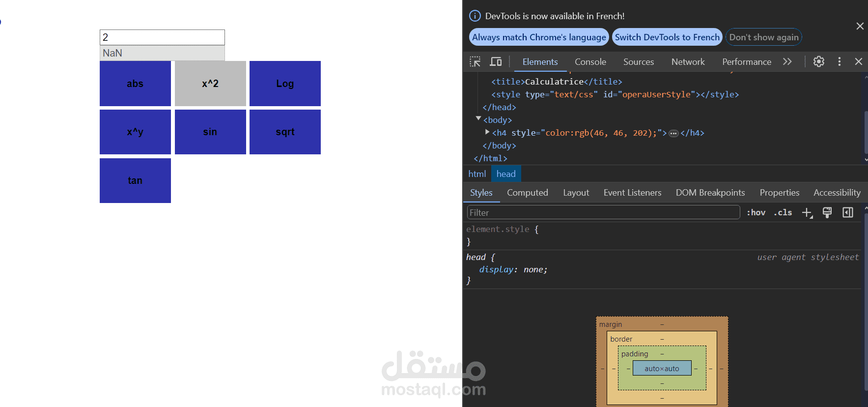Click Switch DevTools to French button

point(667,37)
